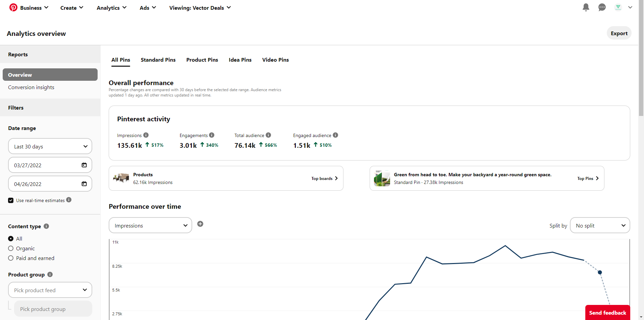Screen dimensions: 644x320
Task: Open the Top Pins link
Action: pos(588,179)
